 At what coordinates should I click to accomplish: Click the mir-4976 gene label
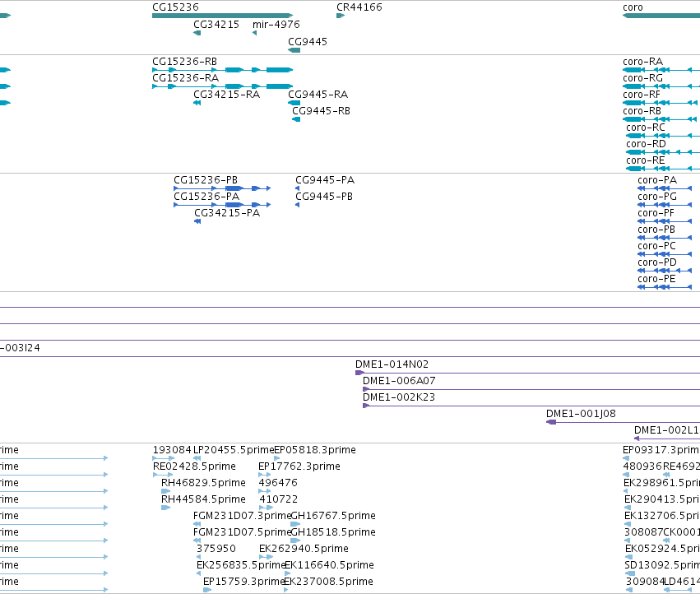pos(276,25)
